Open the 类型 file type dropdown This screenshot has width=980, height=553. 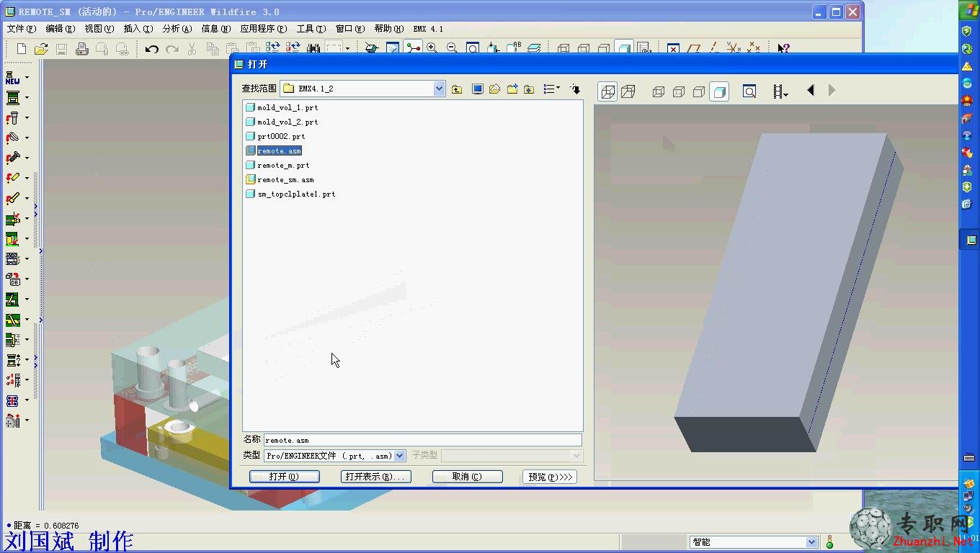coord(400,456)
